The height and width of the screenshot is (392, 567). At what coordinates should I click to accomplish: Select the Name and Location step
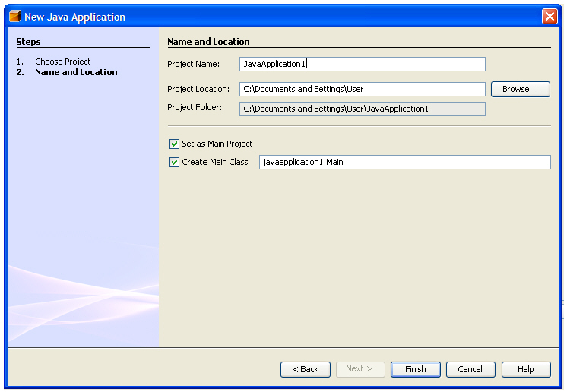76,72
